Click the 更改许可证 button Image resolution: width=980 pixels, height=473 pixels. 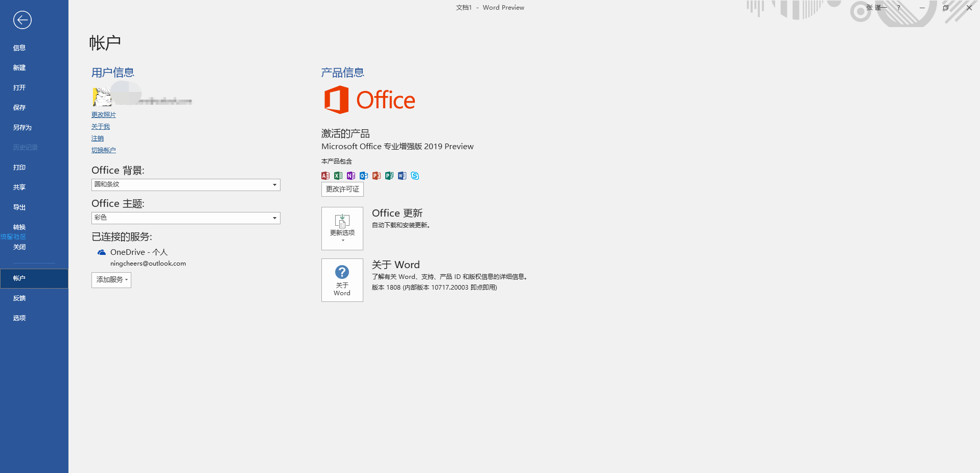point(342,190)
